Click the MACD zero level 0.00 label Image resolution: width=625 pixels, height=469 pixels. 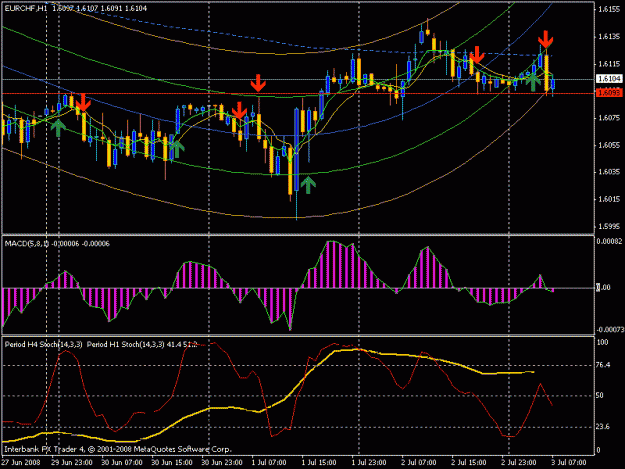pyautogui.click(x=603, y=287)
